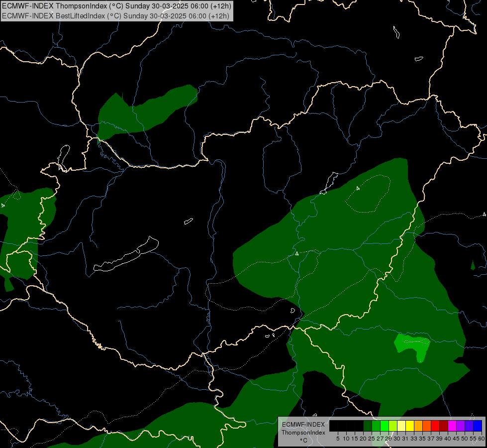
Task: Select the lime 29–30 legend swatch
Action: coord(393,426)
